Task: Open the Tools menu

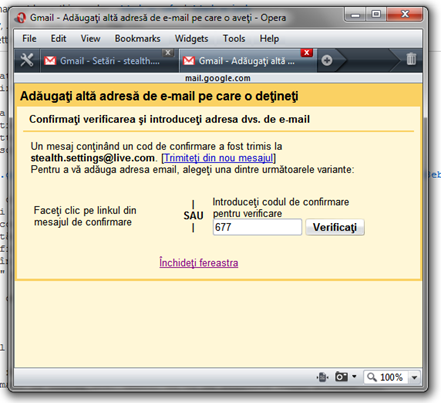Action: tap(234, 39)
